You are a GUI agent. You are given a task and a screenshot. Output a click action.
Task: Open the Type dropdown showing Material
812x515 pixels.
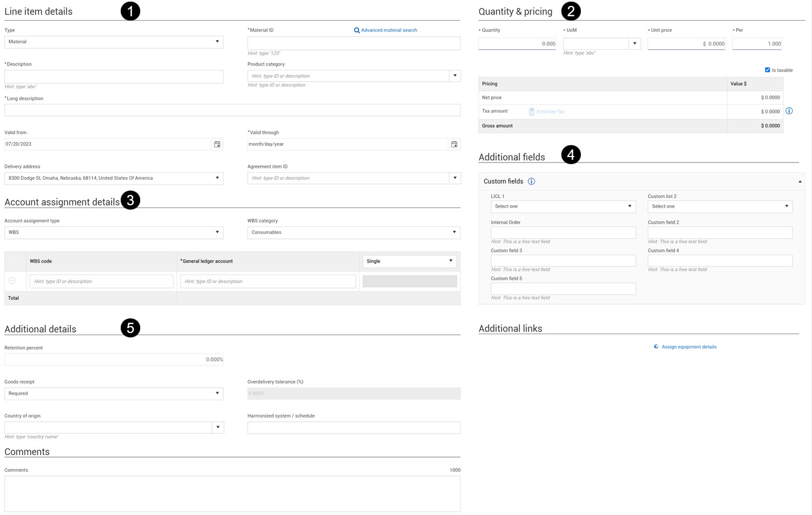[114, 42]
